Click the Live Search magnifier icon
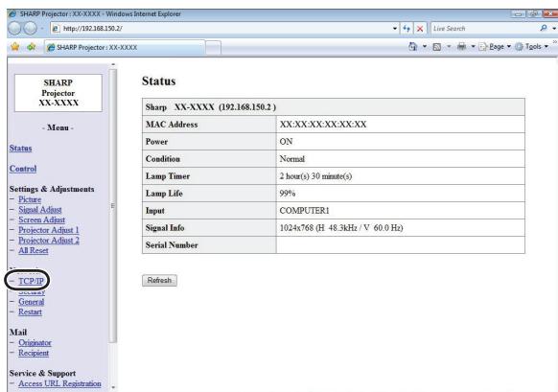The height and width of the screenshot is (392, 558). [544, 28]
